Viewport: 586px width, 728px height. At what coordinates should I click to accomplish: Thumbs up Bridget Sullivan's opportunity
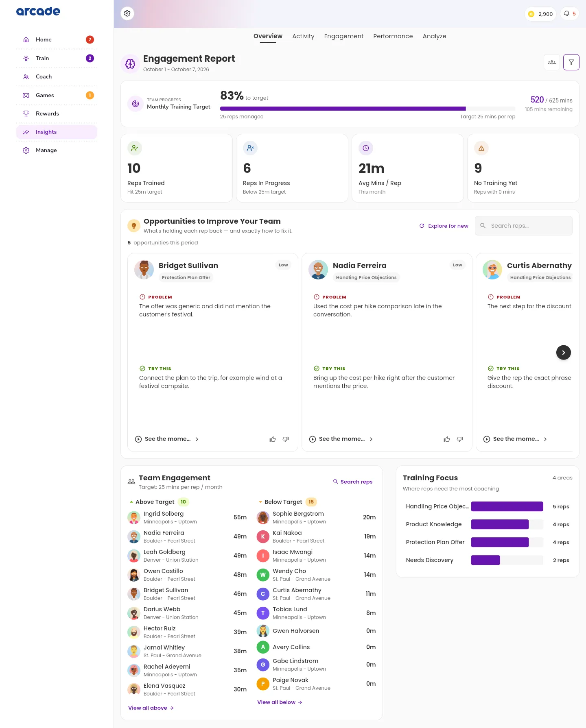pyautogui.click(x=273, y=439)
